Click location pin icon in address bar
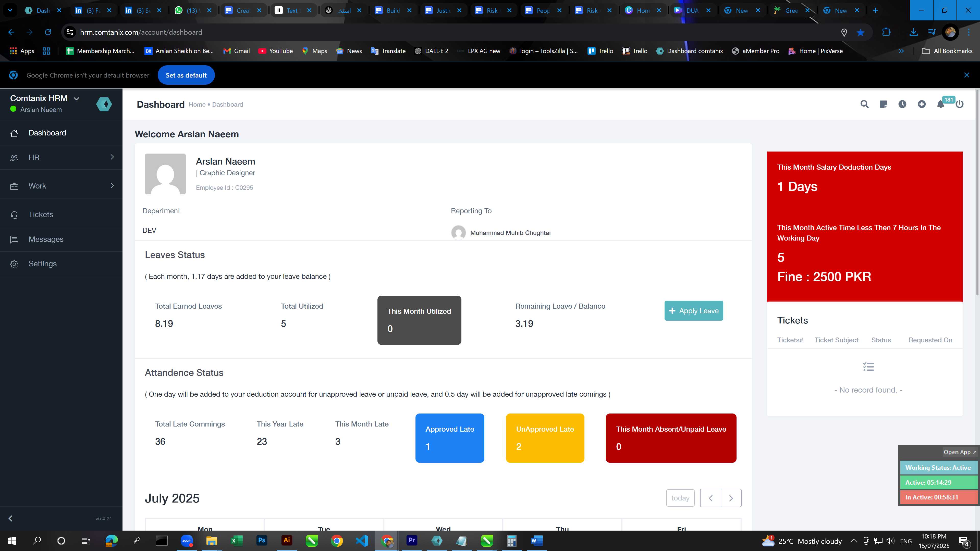 844,32
